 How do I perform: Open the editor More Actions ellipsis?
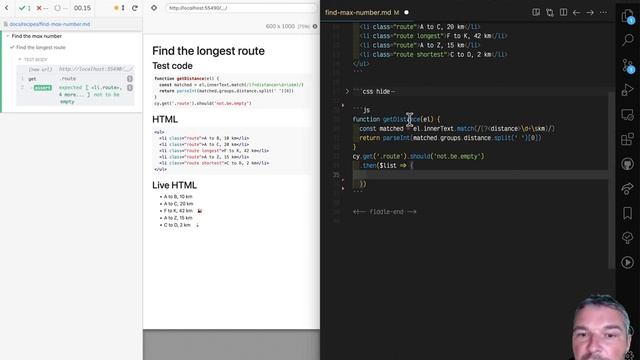tap(603, 13)
